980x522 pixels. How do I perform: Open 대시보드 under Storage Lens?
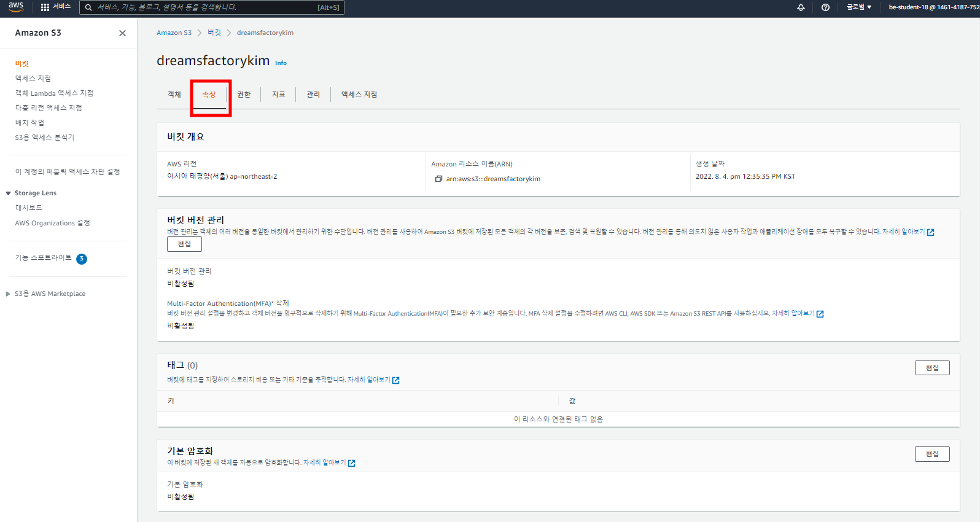(29, 208)
